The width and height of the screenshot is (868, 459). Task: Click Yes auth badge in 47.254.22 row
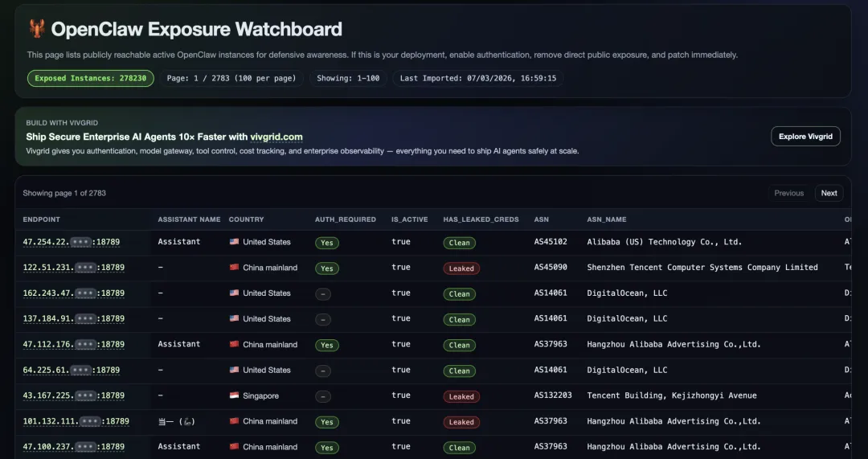click(x=327, y=243)
